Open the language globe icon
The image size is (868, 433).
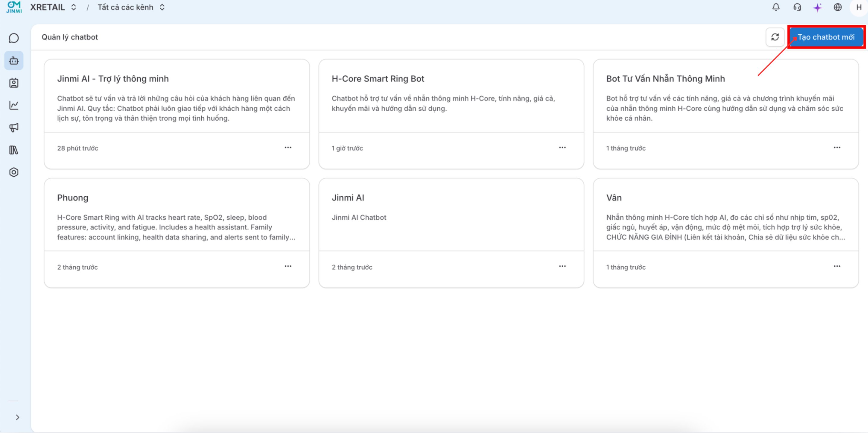tap(837, 7)
